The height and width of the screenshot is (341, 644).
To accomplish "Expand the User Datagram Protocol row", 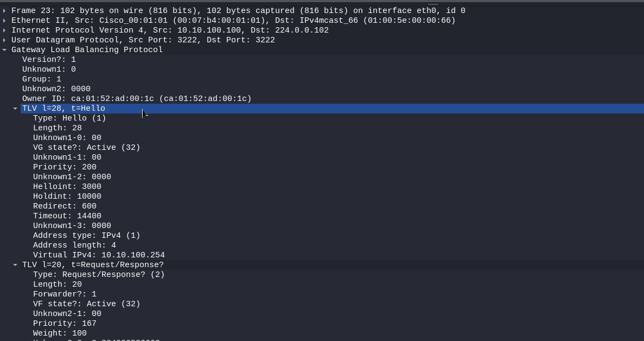I will click(x=5, y=40).
